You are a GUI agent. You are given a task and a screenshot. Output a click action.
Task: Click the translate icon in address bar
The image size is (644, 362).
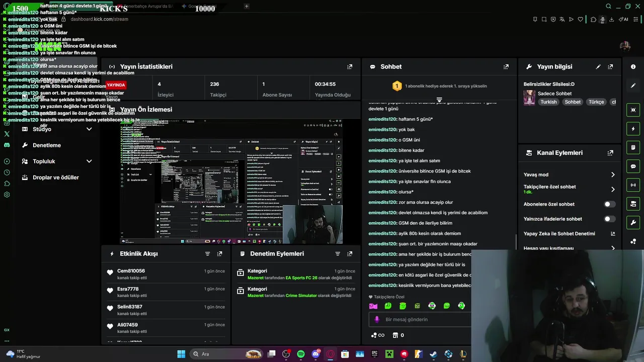click(x=562, y=19)
